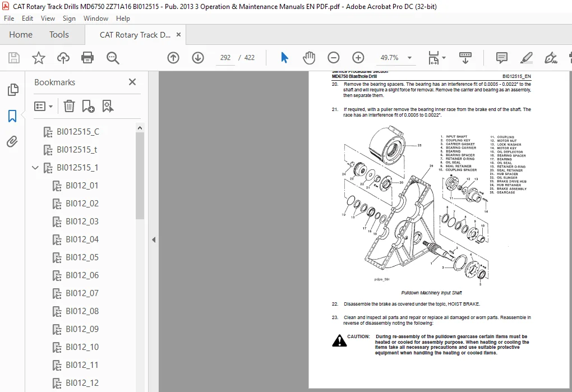Screen dimensions: 572x392
Task: Open the Attachments paperclip panel
Action: coord(12,141)
